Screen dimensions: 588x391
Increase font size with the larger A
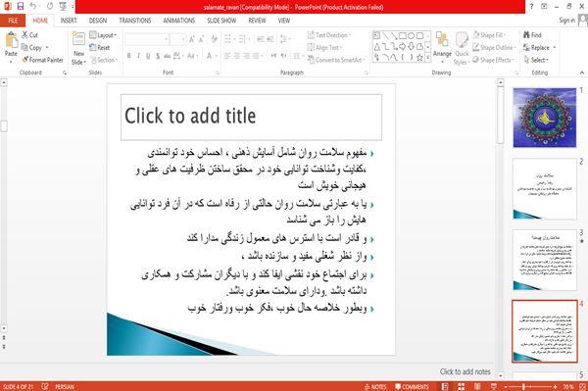coord(192,39)
